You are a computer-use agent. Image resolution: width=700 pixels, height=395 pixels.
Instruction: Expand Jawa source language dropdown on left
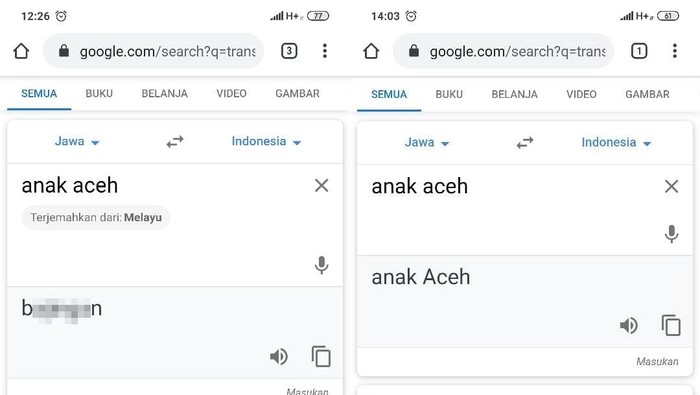(x=77, y=141)
